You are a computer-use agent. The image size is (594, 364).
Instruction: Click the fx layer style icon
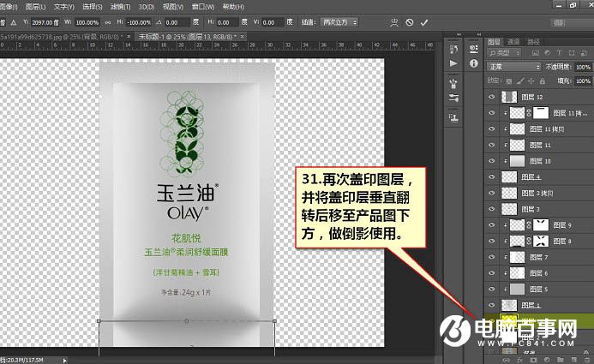pos(519,360)
